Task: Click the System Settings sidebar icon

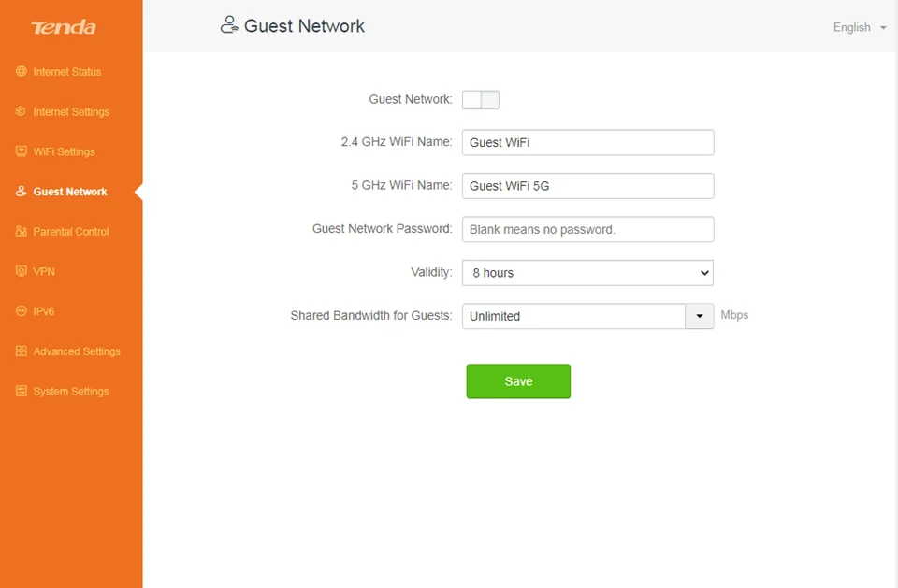Action: point(21,392)
